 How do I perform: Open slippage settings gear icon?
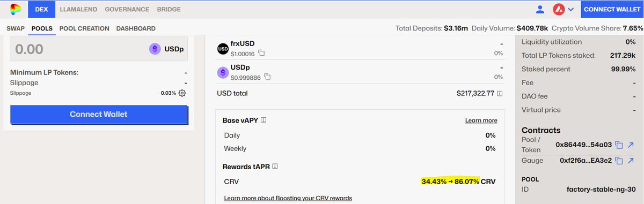182,93
